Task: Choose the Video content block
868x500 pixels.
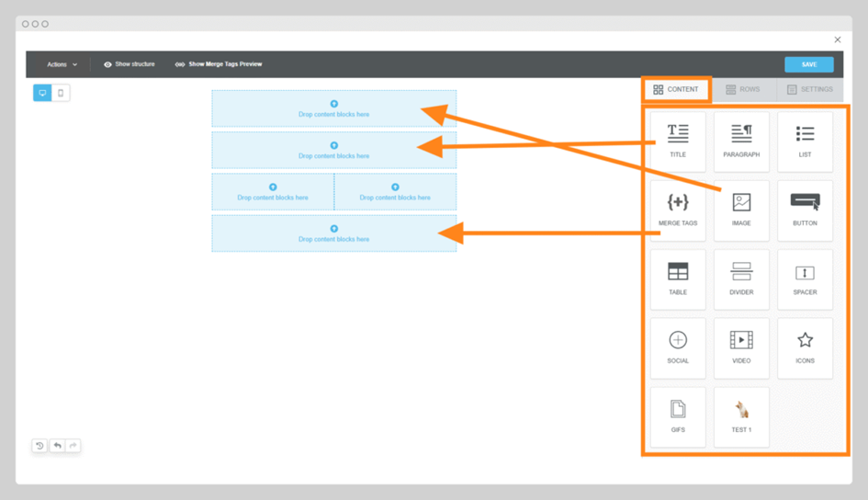Action: click(741, 347)
